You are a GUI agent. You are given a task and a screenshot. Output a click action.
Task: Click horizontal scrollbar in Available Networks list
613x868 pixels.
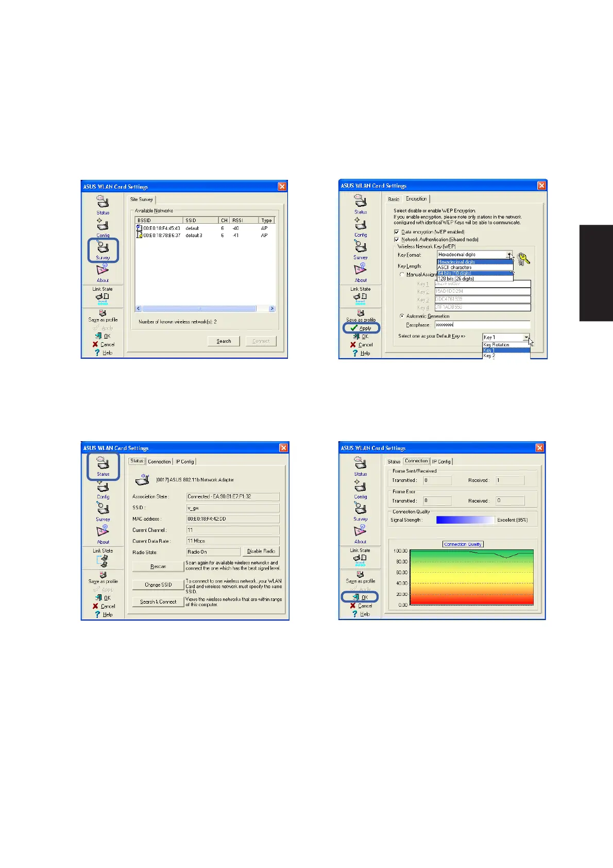click(x=199, y=308)
